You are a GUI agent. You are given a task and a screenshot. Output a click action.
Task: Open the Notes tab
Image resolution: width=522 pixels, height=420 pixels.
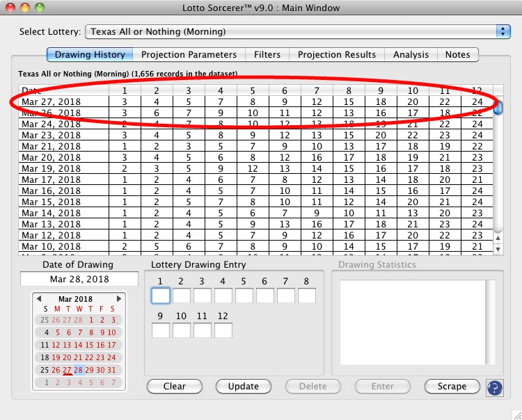coord(458,54)
